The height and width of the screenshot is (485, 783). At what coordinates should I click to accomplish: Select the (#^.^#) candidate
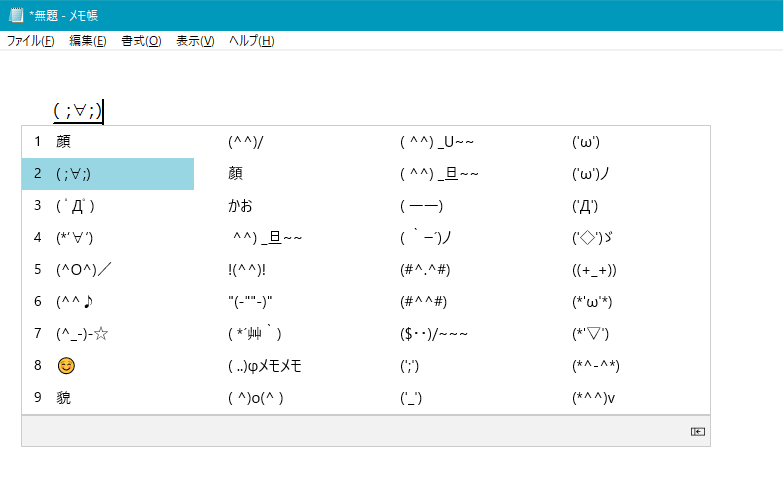425,270
